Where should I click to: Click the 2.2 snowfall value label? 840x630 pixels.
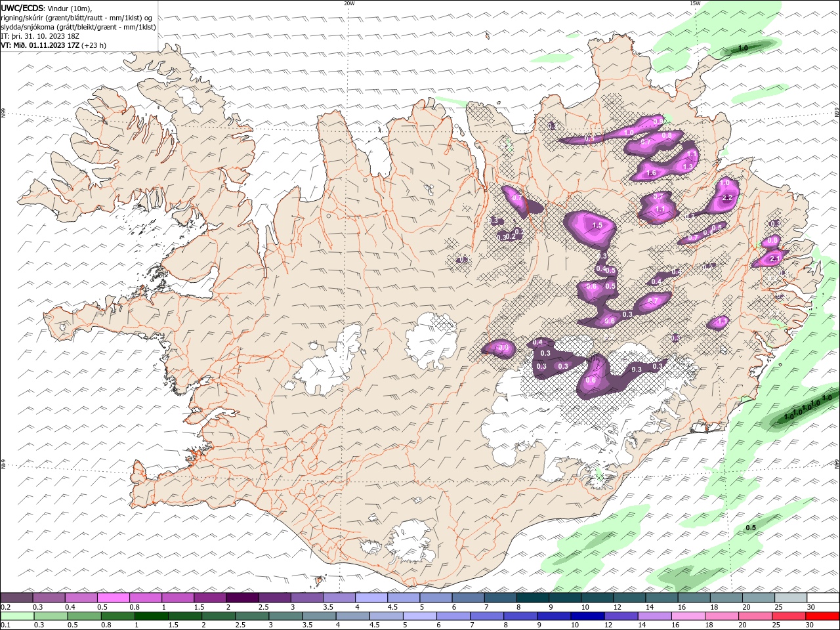pyautogui.click(x=726, y=198)
